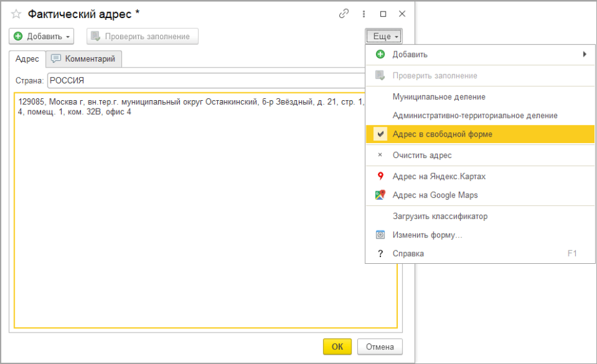The width and height of the screenshot is (597, 364).
Task: Choose Муниципальное деление menu item
Action: tap(480, 96)
